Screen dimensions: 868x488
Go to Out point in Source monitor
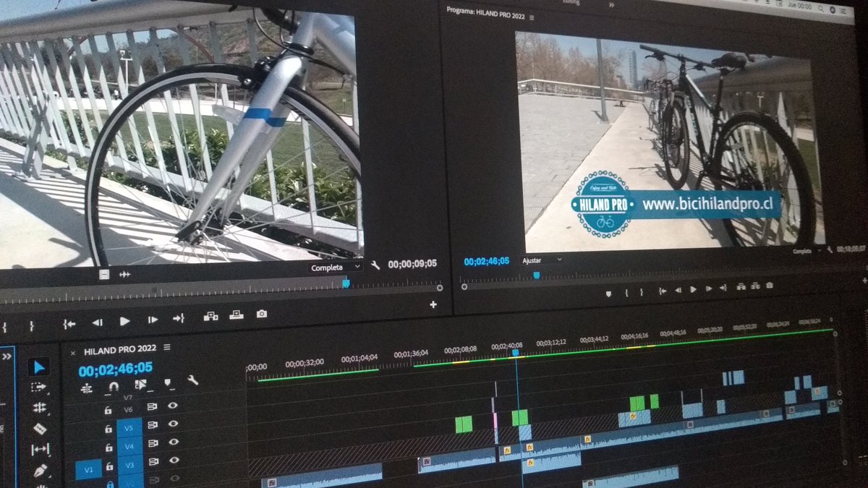coord(179,318)
